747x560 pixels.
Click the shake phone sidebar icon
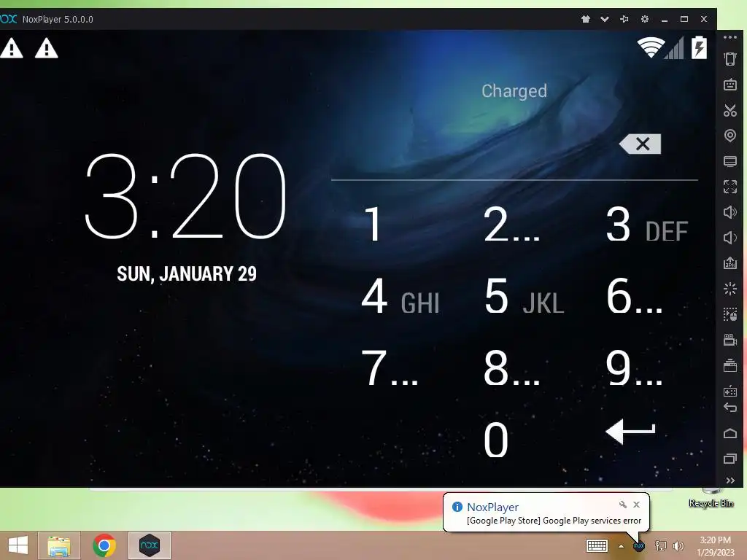[x=729, y=59]
